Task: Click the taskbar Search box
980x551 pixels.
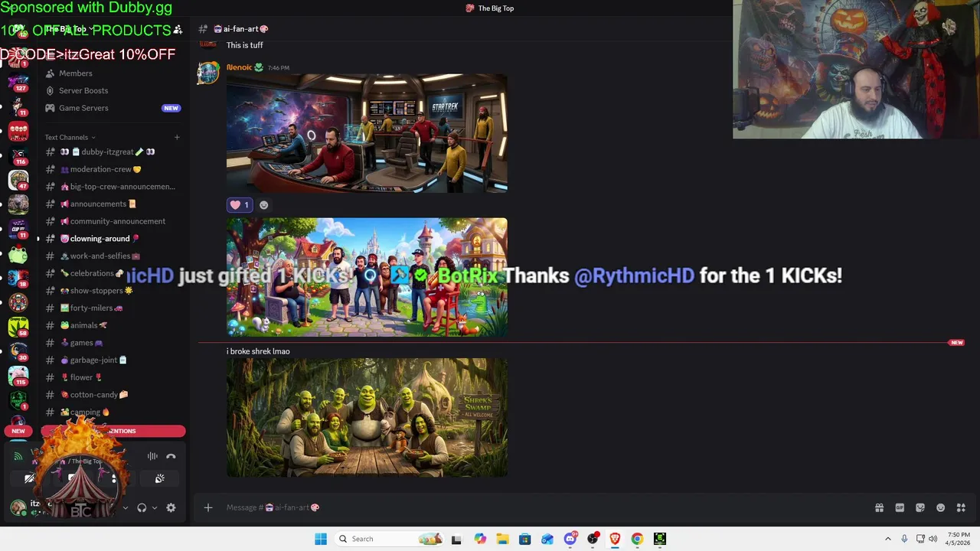Action: click(389, 539)
